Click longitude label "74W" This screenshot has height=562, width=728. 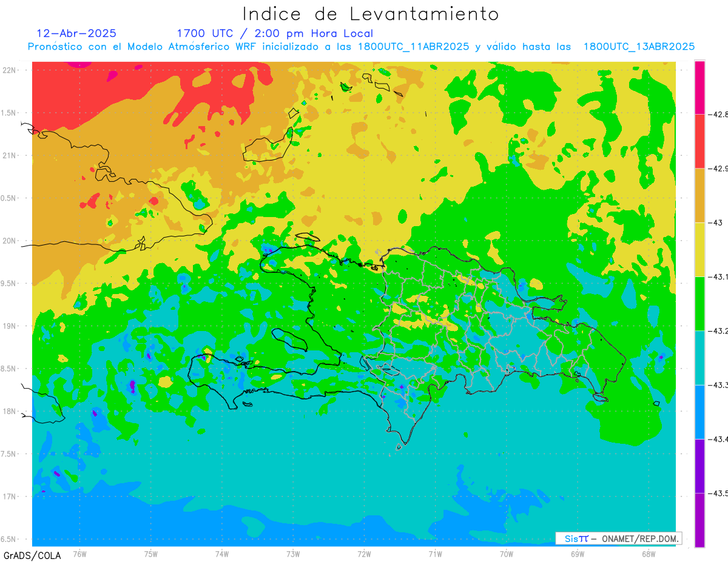point(222,554)
